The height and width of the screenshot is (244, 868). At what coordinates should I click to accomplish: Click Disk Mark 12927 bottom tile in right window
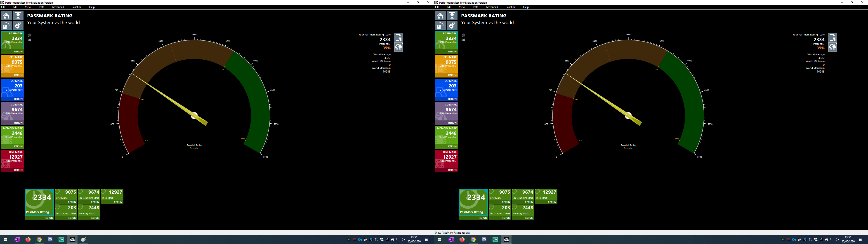pyautogui.click(x=546, y=195)
